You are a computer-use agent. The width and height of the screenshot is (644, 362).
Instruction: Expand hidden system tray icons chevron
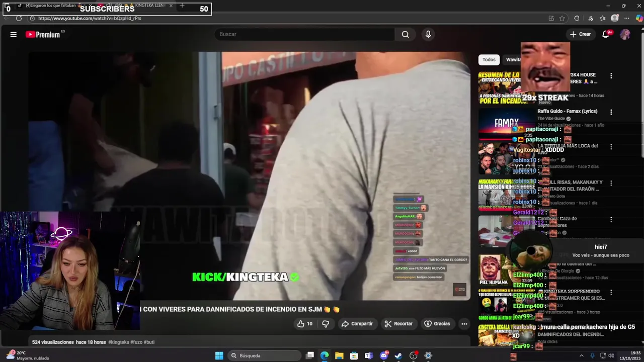582,355
